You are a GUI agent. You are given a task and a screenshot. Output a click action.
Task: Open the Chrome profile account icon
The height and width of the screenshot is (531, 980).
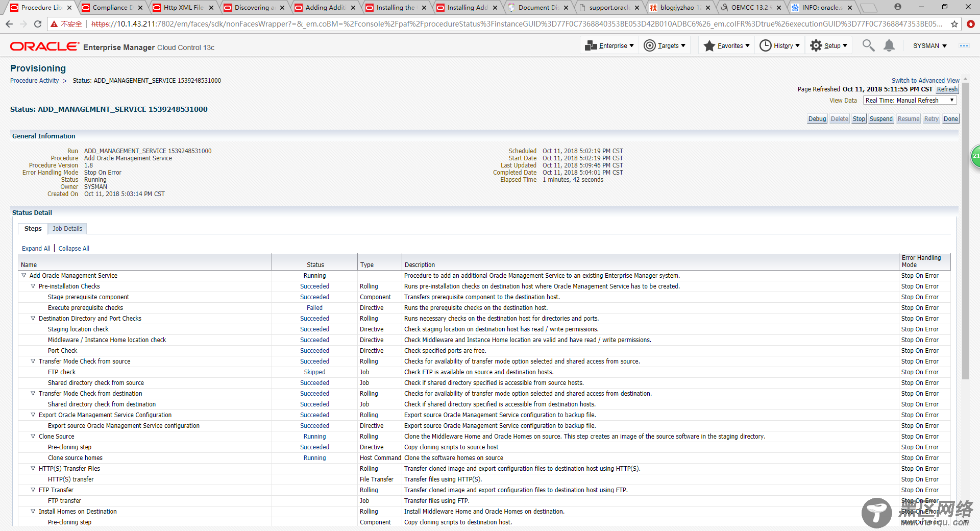point(898,7)
